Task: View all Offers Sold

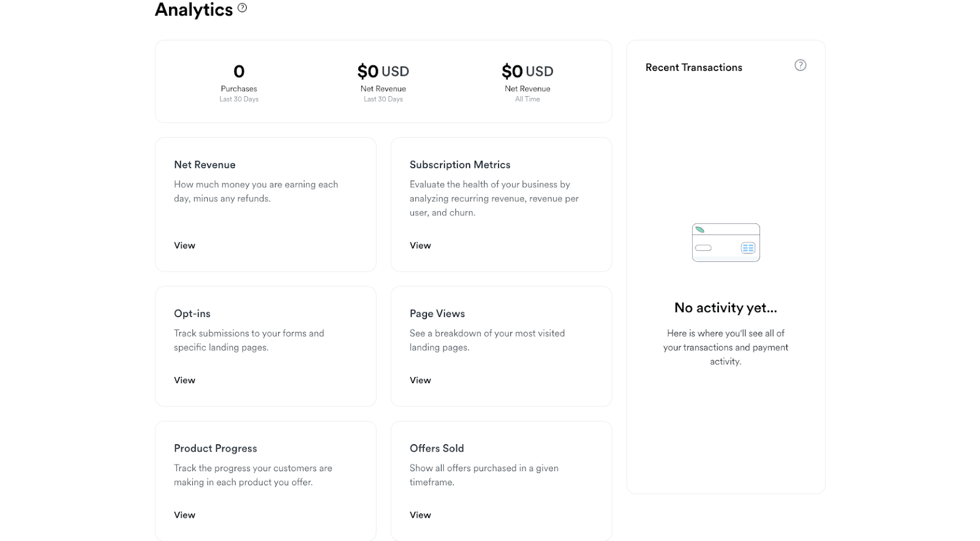Action: [x=420, y=515]
